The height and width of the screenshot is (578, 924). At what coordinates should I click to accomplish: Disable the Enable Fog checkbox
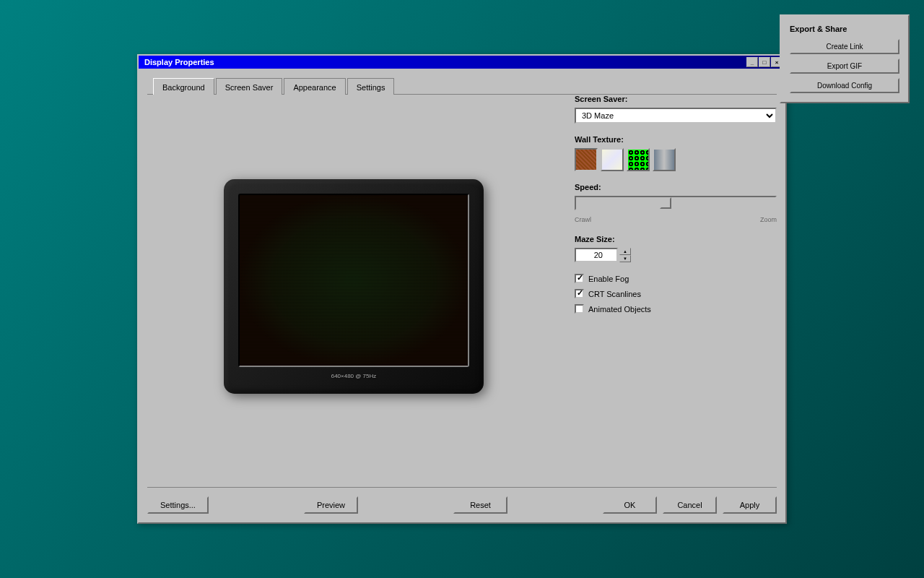[579, 278]
